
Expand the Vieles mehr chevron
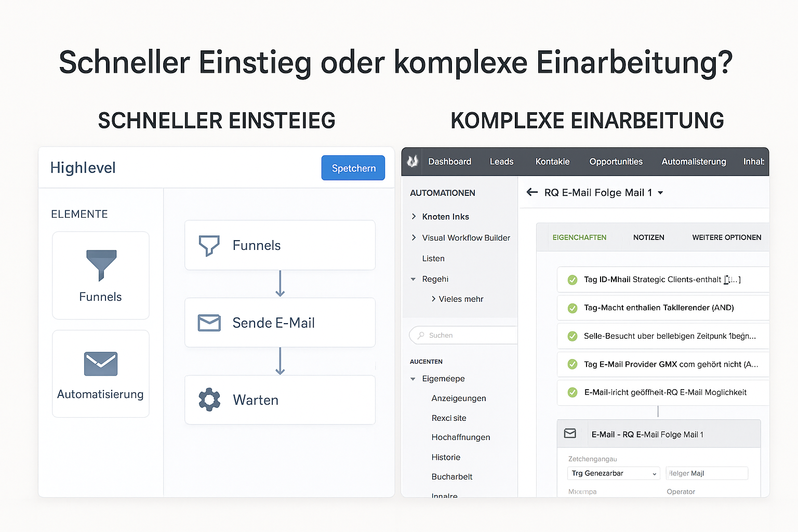coord(433,299)
